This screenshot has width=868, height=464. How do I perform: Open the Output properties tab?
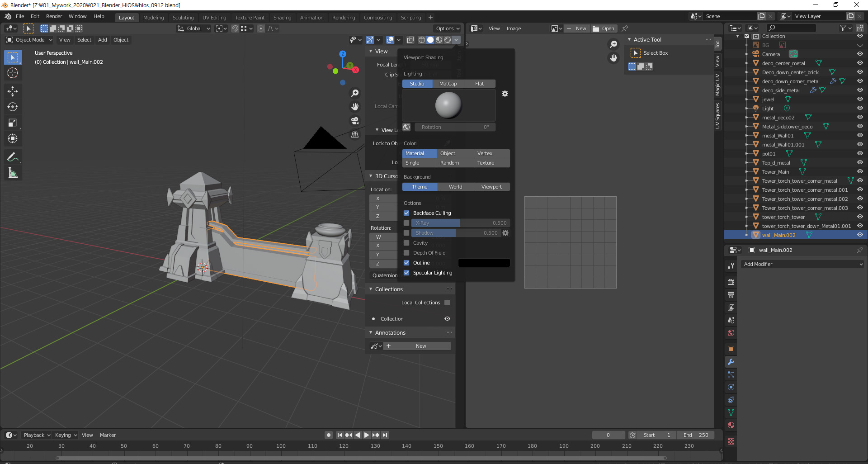731,295
